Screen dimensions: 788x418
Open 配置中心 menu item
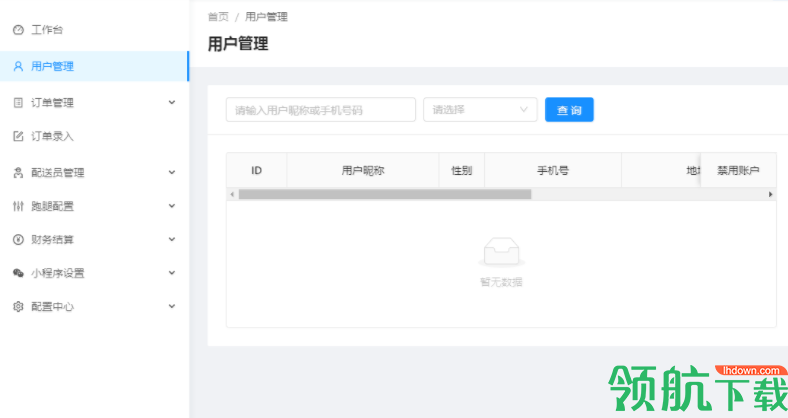point(94,306)
